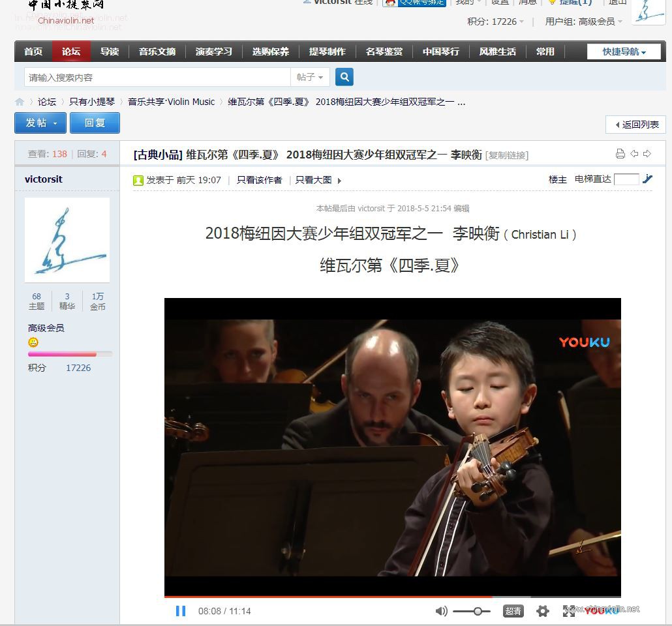The width and height of the screenshot is (672, 626).
Task: Click the 只看大图 link
Action: tap(313, 180)
